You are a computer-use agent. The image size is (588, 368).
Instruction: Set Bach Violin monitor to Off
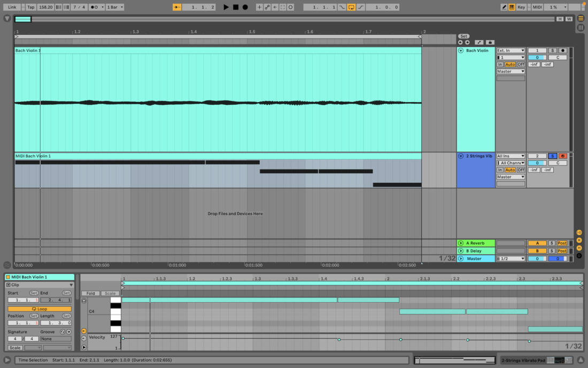pyautogui.click(x=521, y=65)
